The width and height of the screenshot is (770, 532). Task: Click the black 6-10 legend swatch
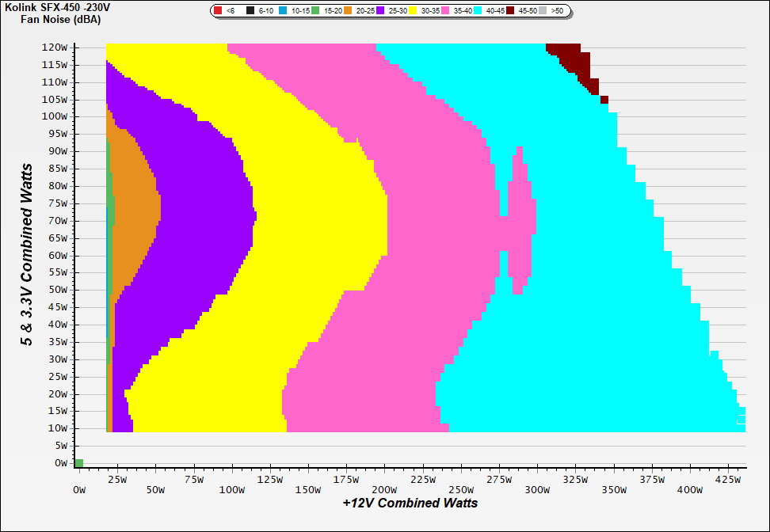pos(250,11)
